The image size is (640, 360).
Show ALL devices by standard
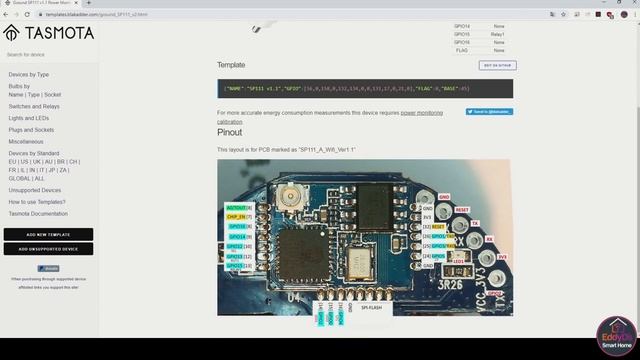tap(39, 178)
